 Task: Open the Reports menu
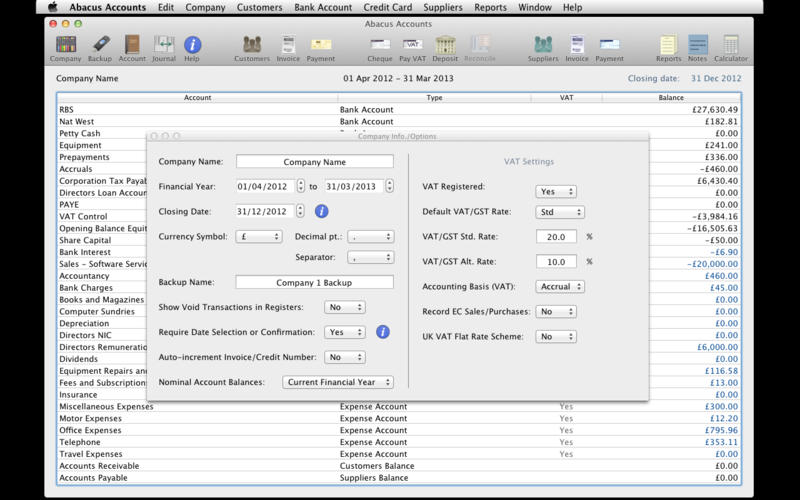coord(490,7)
